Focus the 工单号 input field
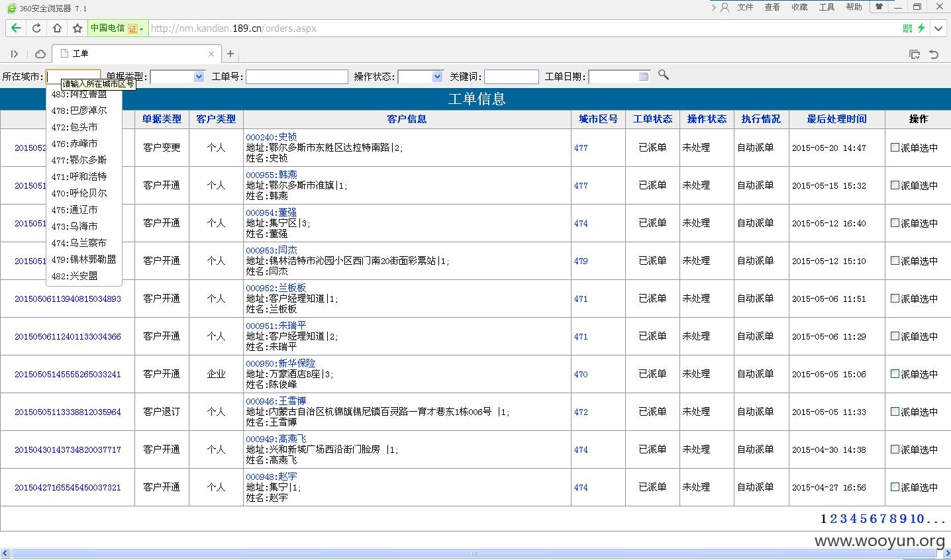This screenshot has height=560, width=951. pyautogui.click(x=297, y=77)
